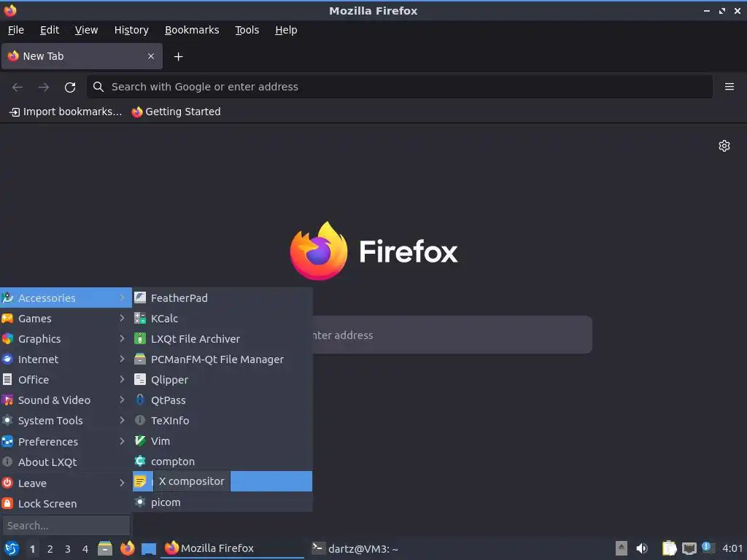Click the panel file manager launcher
747x560 pixels.
[105, 548]
